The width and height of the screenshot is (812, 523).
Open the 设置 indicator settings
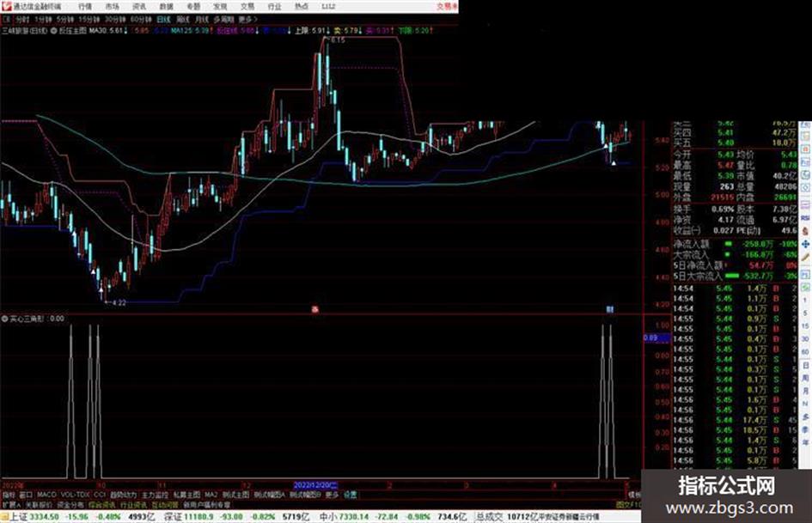coord(350,495)
